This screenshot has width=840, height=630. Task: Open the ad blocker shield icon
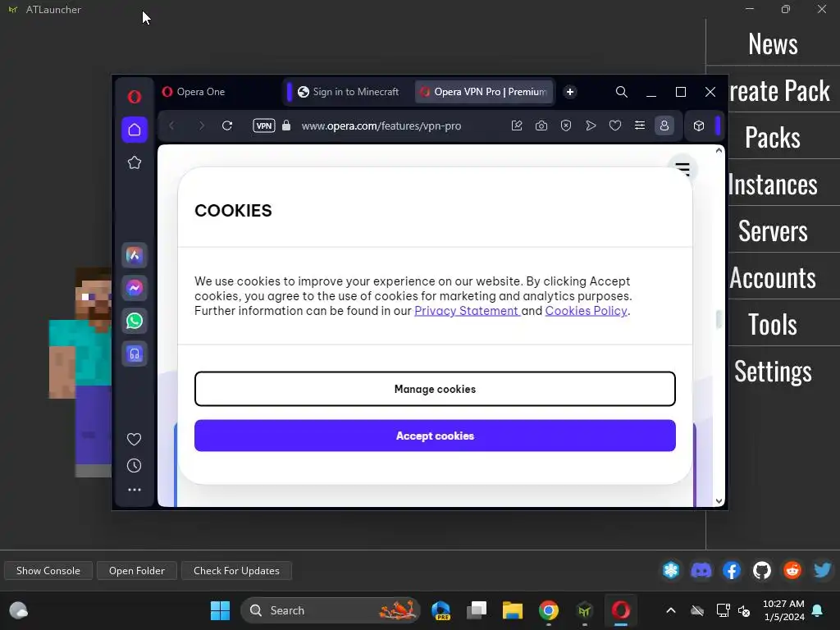coord(566,126)
